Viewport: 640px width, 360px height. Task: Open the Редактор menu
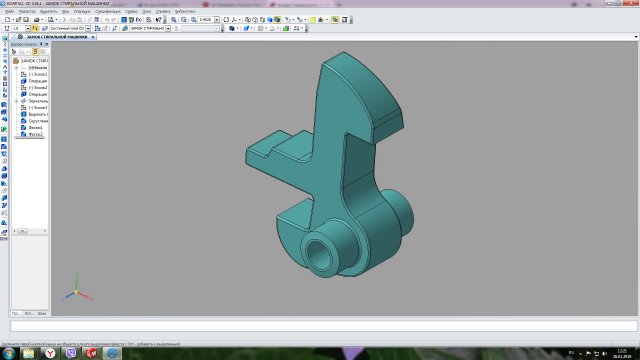(27, 11)
